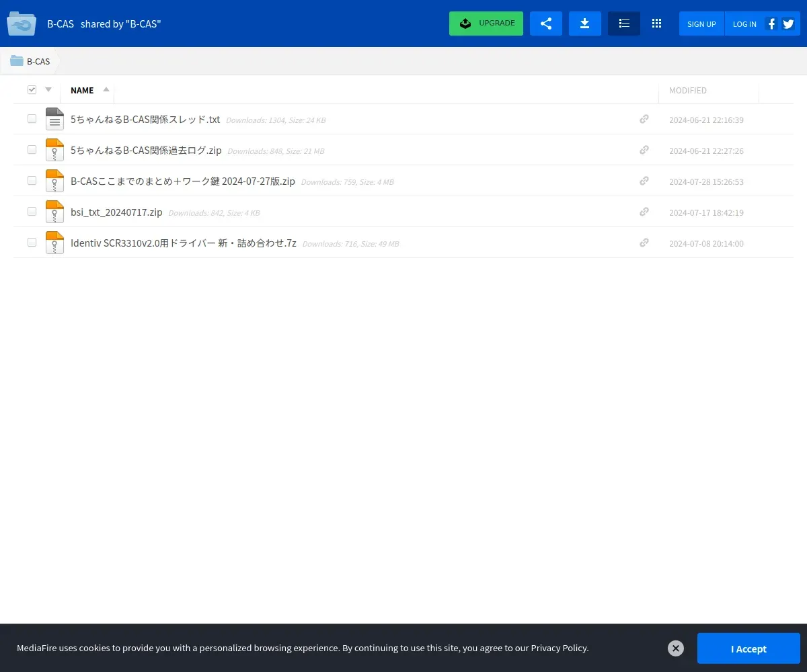
Task: Toggle the select-all files checkbox
Action: [x=32, y=89]
